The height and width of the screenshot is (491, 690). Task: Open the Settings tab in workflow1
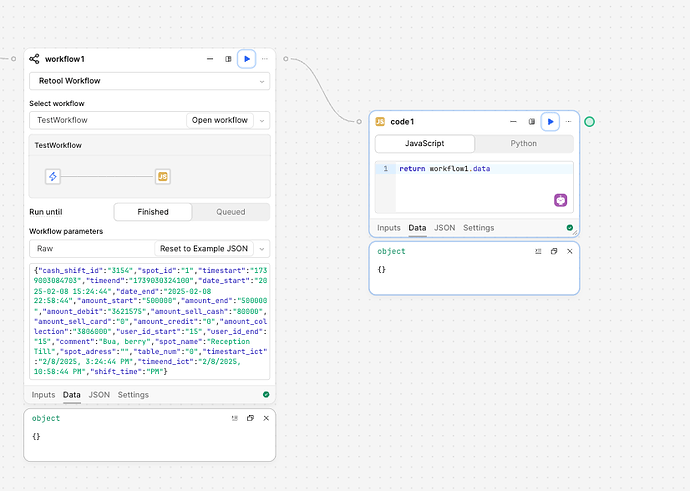click(x=133, y=395)
